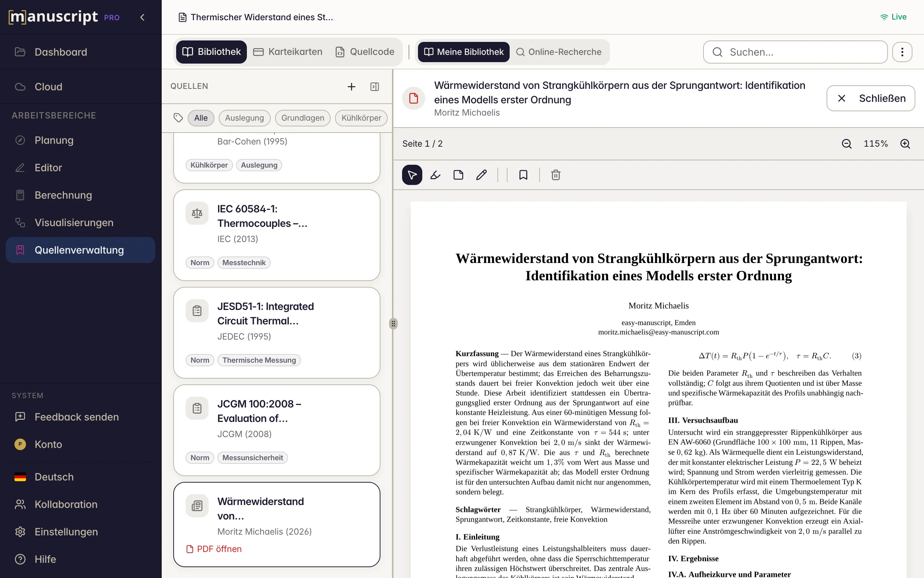Click Feedback senden

coord(80,417)
